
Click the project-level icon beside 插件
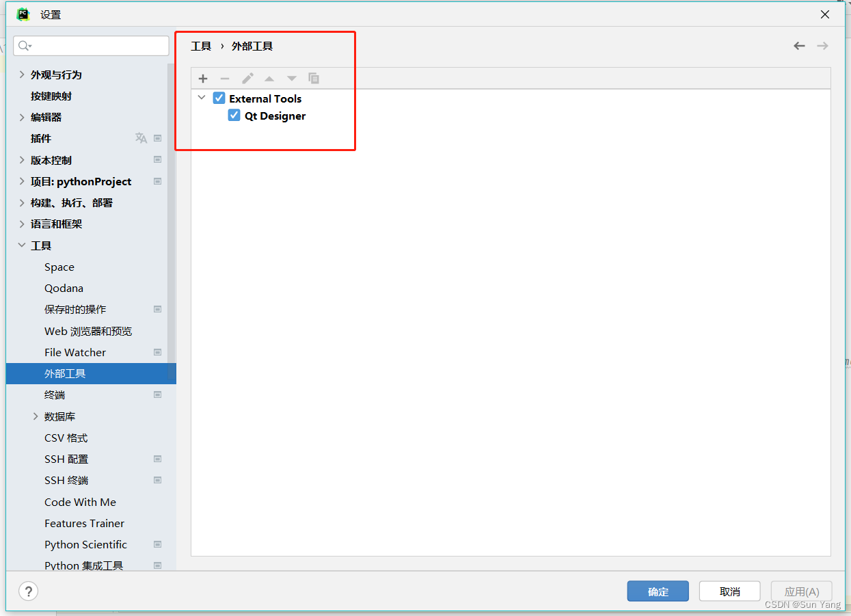(x=158, y=138)
